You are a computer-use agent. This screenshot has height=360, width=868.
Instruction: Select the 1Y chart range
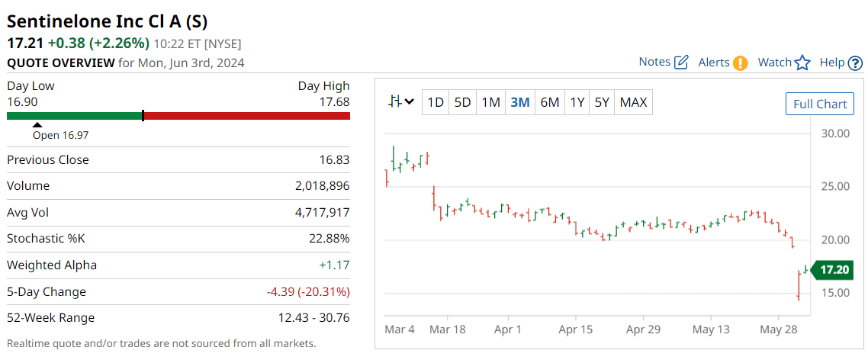click(x=577, y=102)
